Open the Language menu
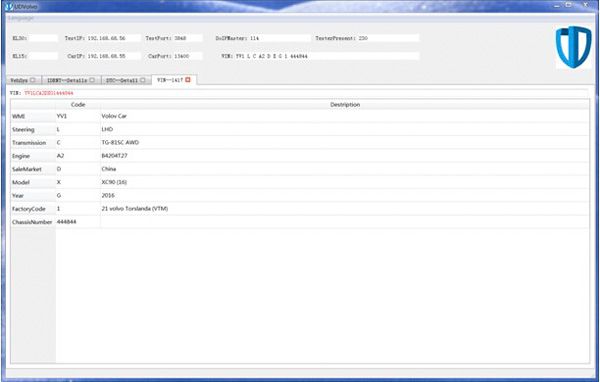 [x=21, y=18]
